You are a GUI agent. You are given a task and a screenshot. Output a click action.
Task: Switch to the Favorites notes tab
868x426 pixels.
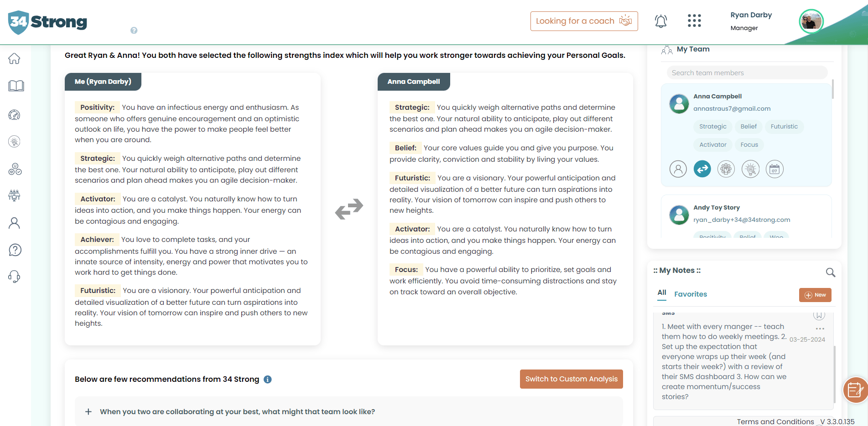point(691,294)
